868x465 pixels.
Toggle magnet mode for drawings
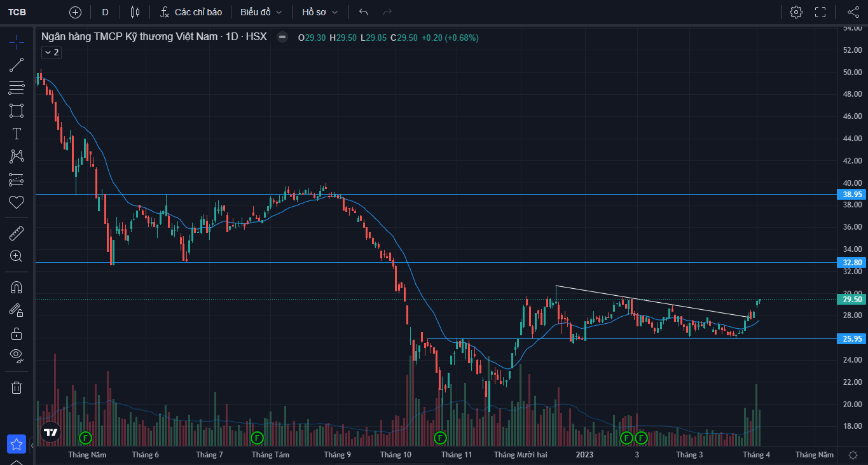(17, 287)
